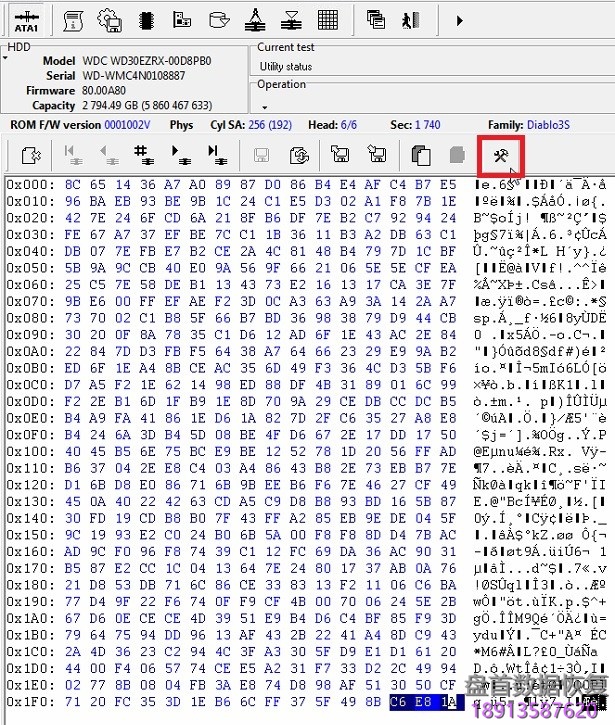This screenshot has width=615, height=725.
Task: Click offset label 0x1F0:
Action: click(30, 702)
